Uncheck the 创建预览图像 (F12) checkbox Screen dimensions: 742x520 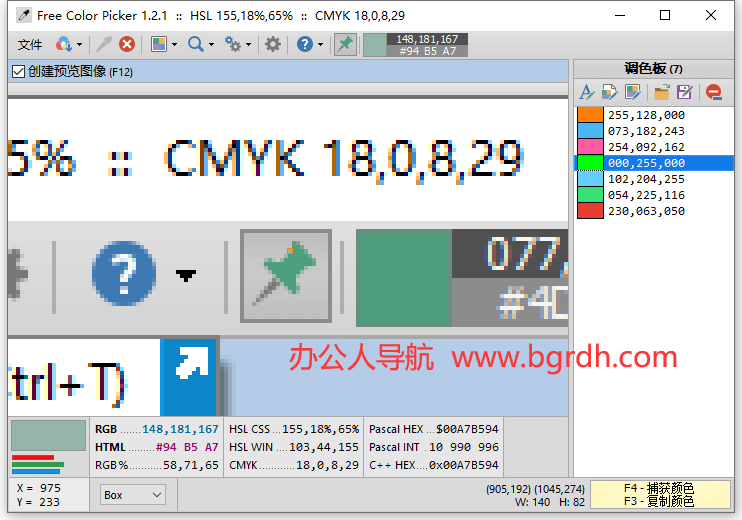coord(18,72)
